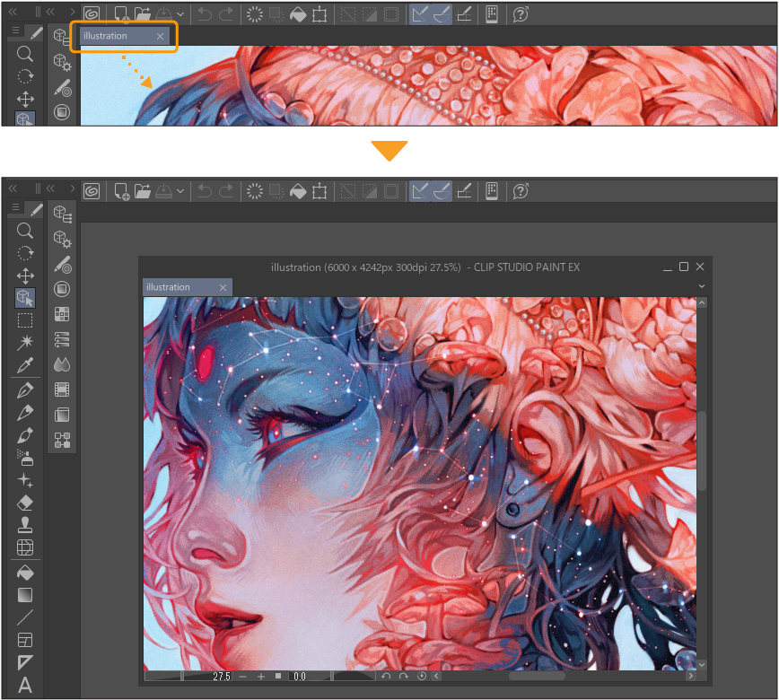Collapse the tool palette with lower-left double chevron

pos(13,188)
